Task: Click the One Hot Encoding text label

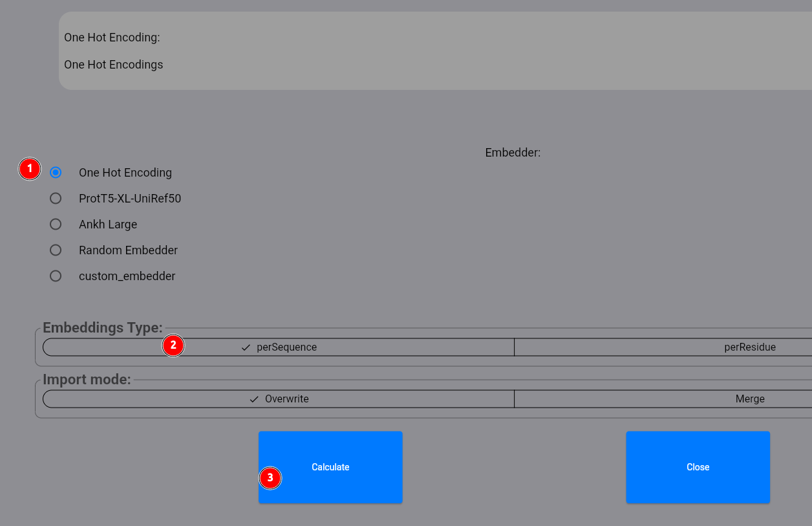Action: tap(125, 172)
